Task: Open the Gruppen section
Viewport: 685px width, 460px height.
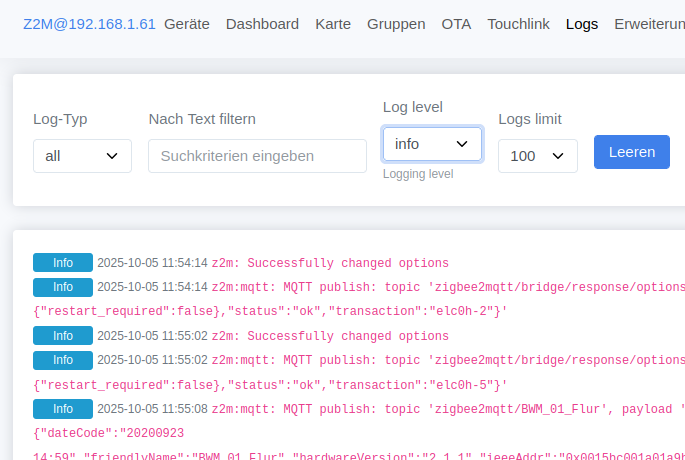Action: [396, 24]
